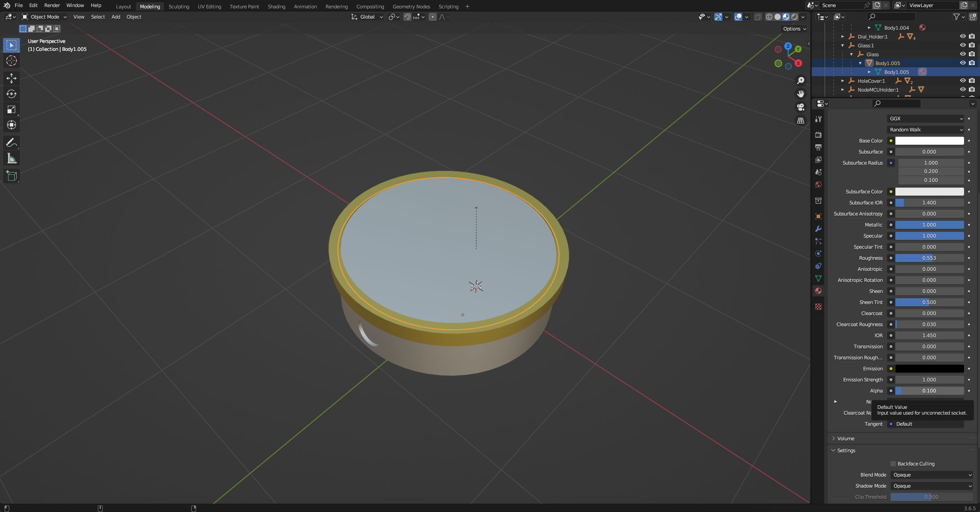Add a new workspace tab
This screenshot has width=980, height=512.
[x=467, y=7]
